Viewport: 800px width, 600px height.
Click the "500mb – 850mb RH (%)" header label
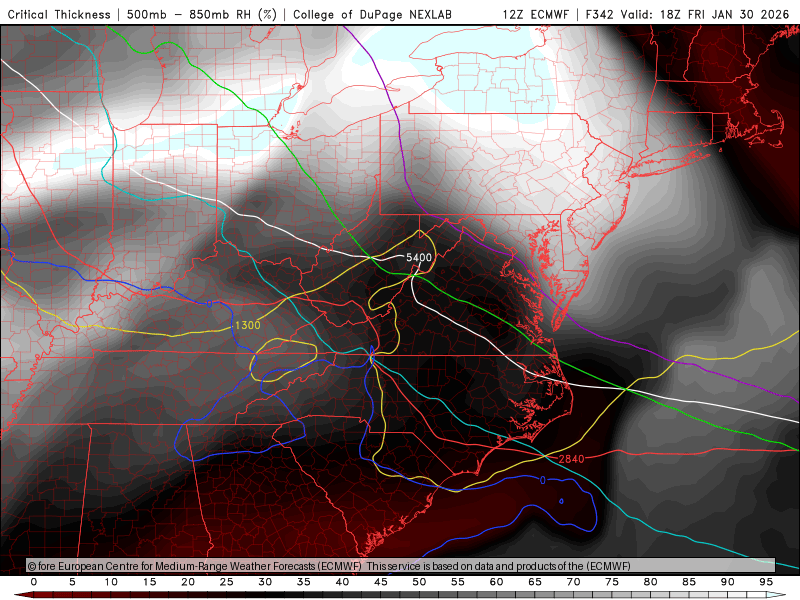click(x=202, y=14)
